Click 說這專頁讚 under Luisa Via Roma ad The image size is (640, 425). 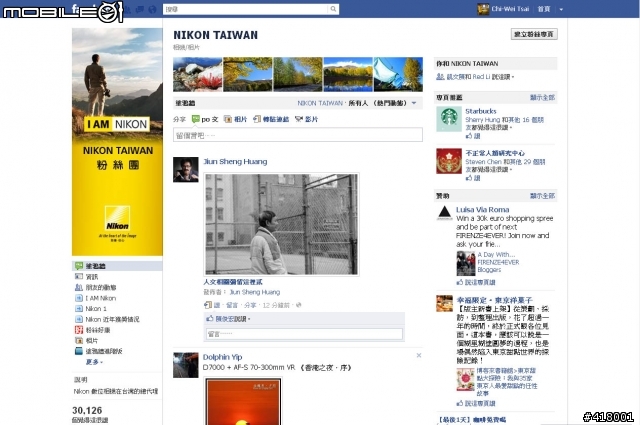[x=476, y=282]
